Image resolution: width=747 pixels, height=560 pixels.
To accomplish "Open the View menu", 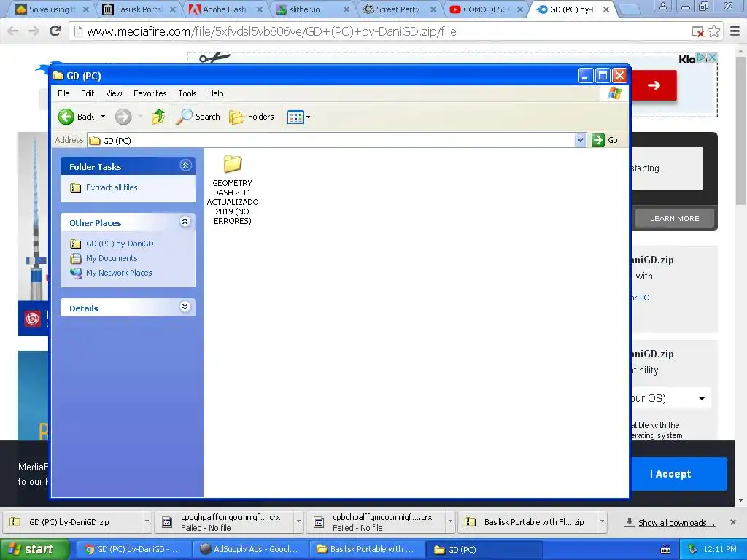I will (x=114, y=93).
